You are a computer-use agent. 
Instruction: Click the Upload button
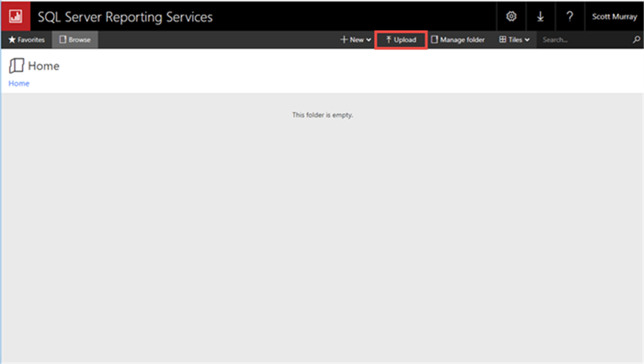(x=401, y=40)
